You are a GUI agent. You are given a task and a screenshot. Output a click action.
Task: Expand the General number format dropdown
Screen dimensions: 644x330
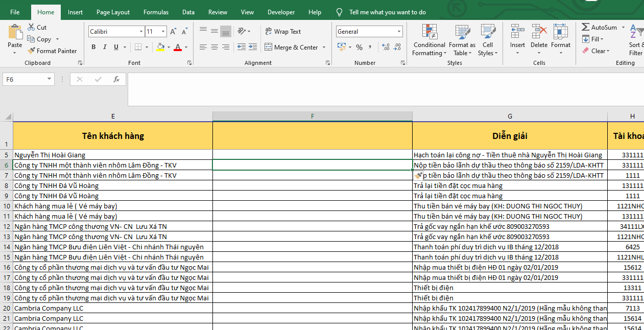pyautogui.click(x=399, y=32)
